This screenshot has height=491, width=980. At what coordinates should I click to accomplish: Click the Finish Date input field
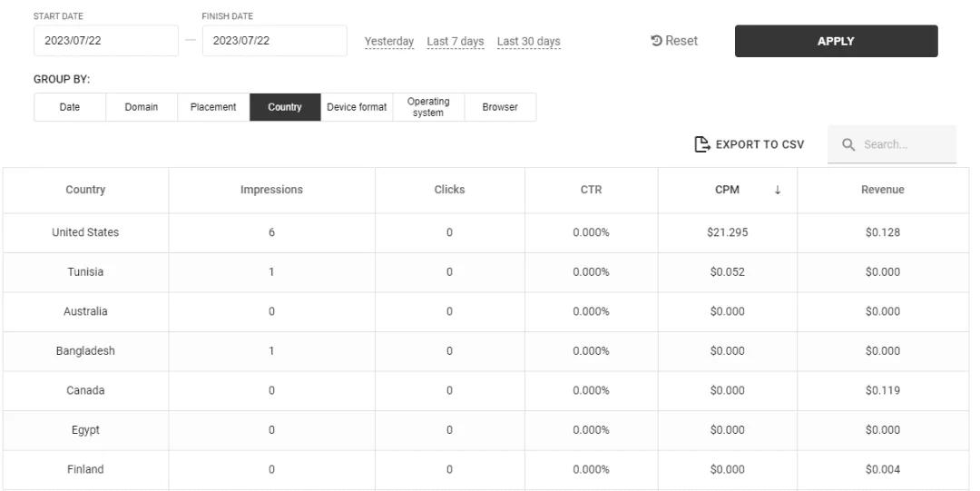coord(274,41)
